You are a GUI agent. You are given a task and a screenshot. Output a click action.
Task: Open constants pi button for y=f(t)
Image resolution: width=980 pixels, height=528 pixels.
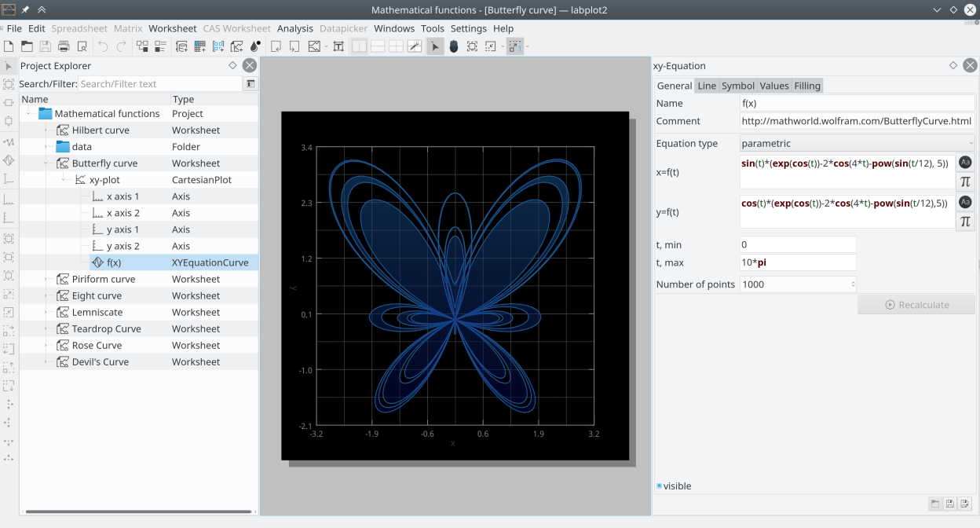(965, 222)
